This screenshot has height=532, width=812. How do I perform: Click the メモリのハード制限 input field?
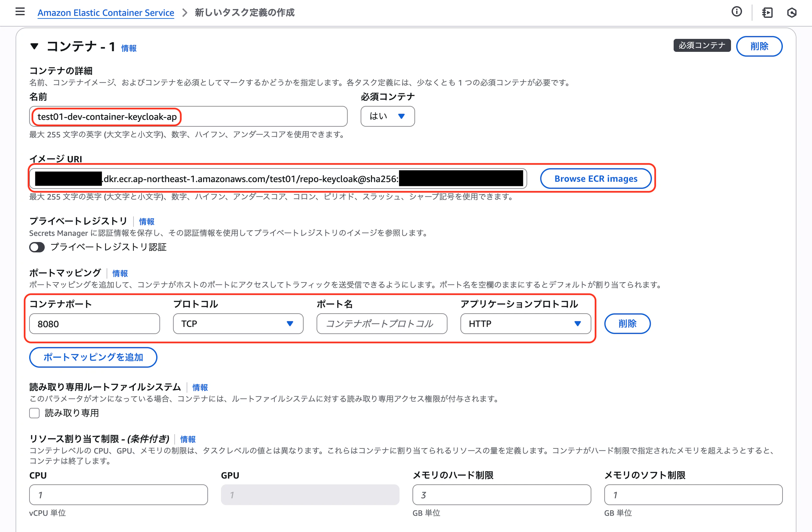tap(502, 494)
